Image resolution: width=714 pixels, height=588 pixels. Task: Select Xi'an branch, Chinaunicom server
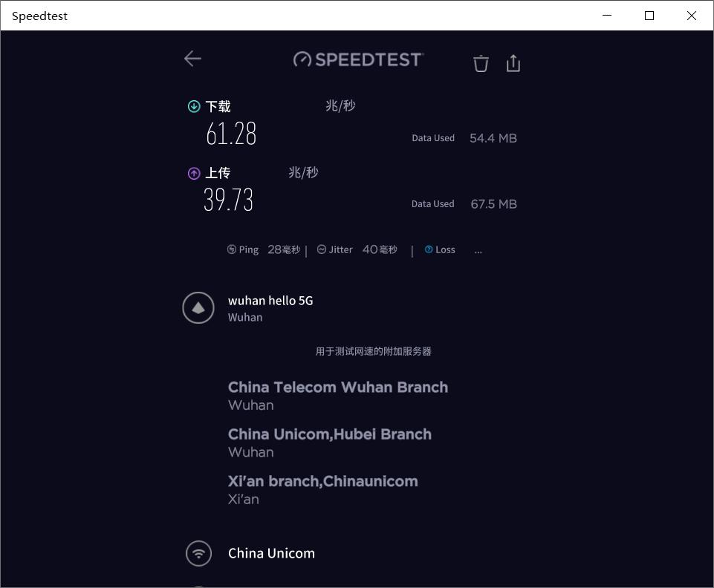point(323,481)
